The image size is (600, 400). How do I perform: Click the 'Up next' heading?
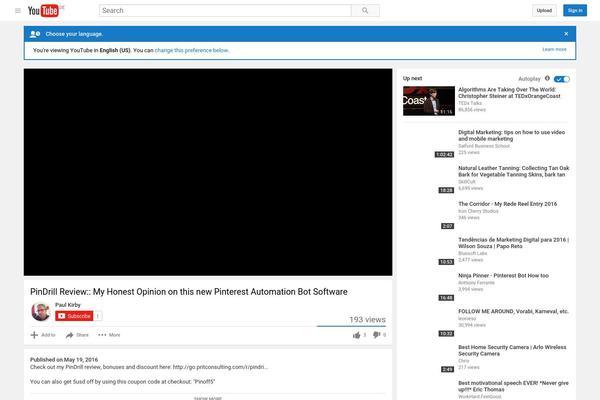pos(412,78)
